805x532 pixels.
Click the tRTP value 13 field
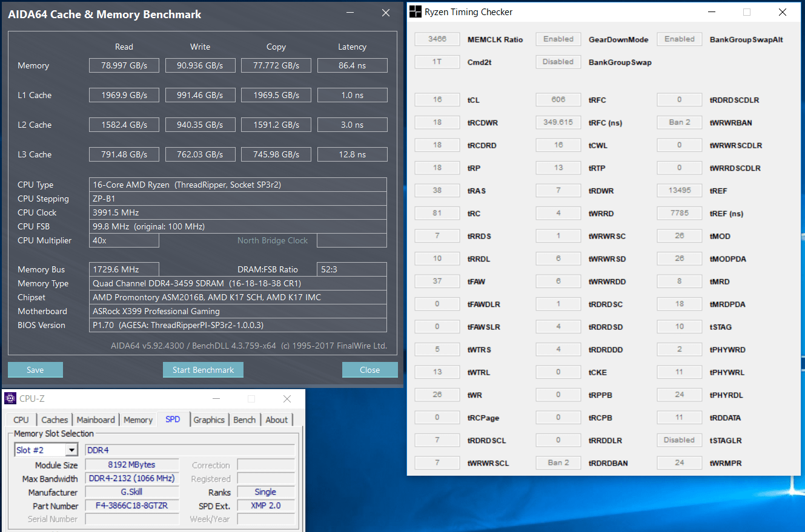pyautogui.click(x=558, y=168)
